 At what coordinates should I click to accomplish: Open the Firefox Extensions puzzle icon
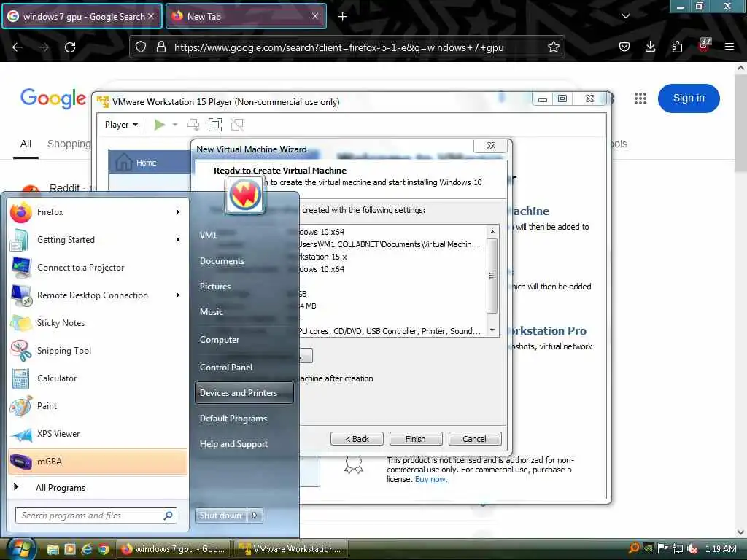pos(677,47)
